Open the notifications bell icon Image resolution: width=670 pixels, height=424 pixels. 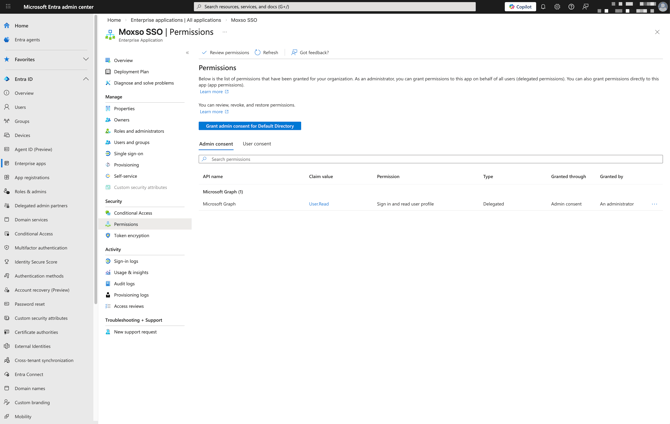(x=543, y=7)
